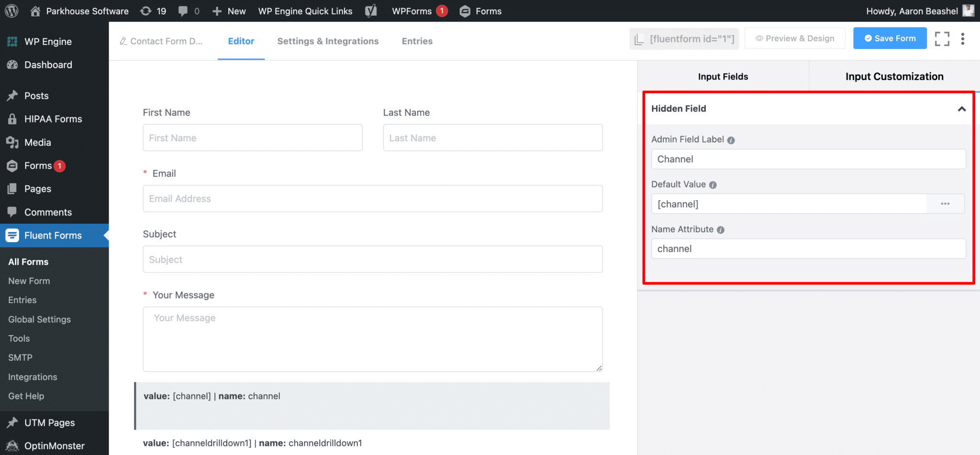Open the Settings & Integrations tab
Screen dimensions: 980x455
click(328, 41)
